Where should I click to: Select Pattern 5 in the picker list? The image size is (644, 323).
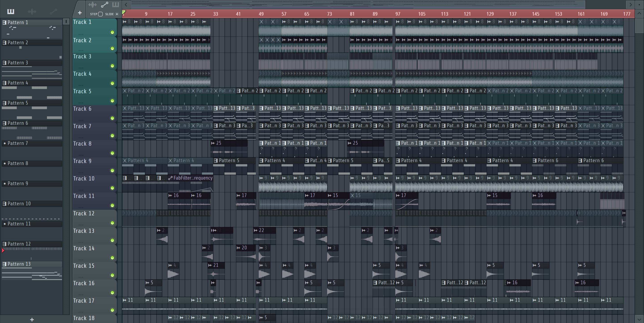[32, 103]
